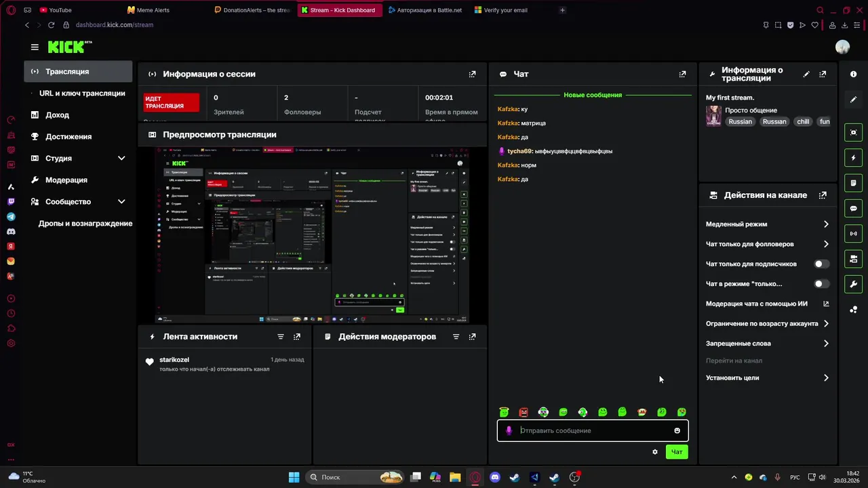Click the Kick logo
This screenshot has width=868, height=488.
pyautogui.click(x=69, y=47)
